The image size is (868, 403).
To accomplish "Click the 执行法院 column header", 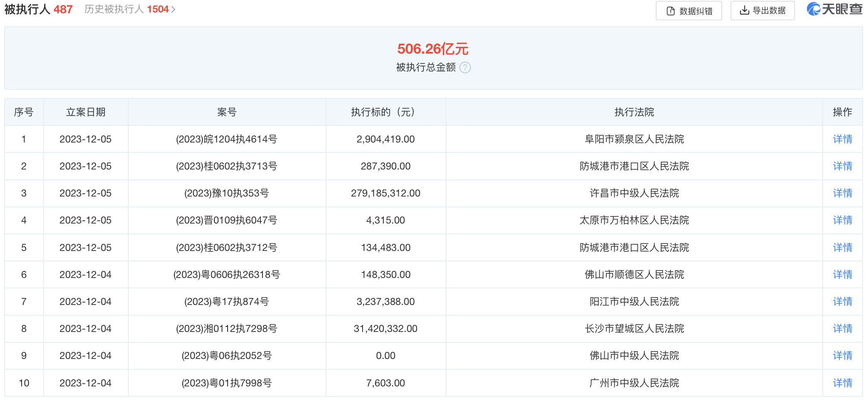I will 634,112.
